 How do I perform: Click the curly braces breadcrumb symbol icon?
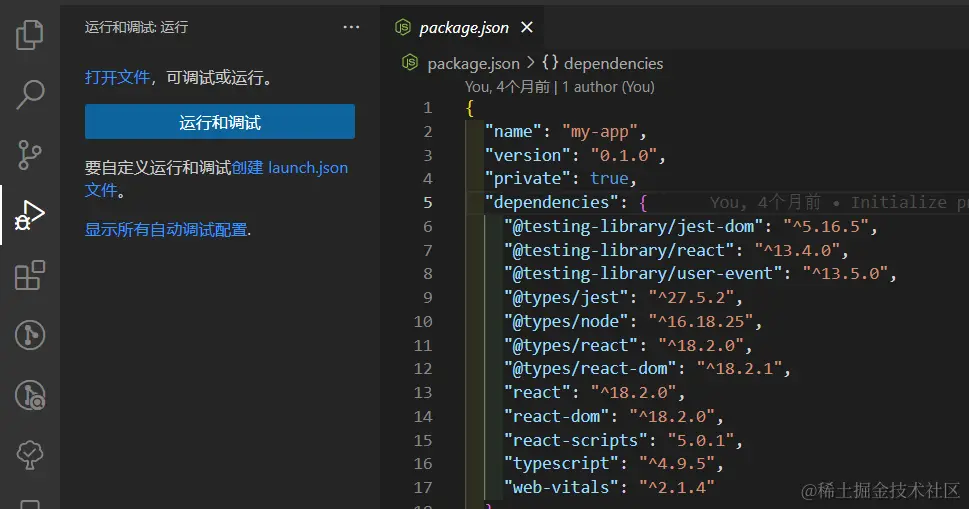(550, 62)
